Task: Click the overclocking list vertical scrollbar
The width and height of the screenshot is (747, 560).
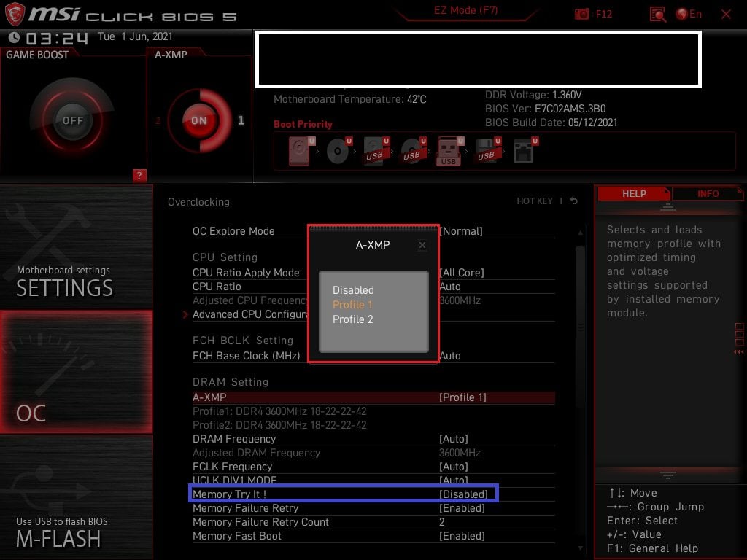Action: click(580, 326)
